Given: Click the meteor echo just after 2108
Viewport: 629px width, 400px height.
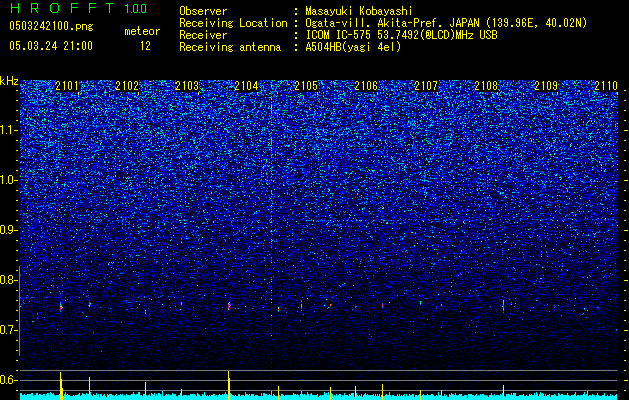Looking at the screenshot, I should pos(503,306).
